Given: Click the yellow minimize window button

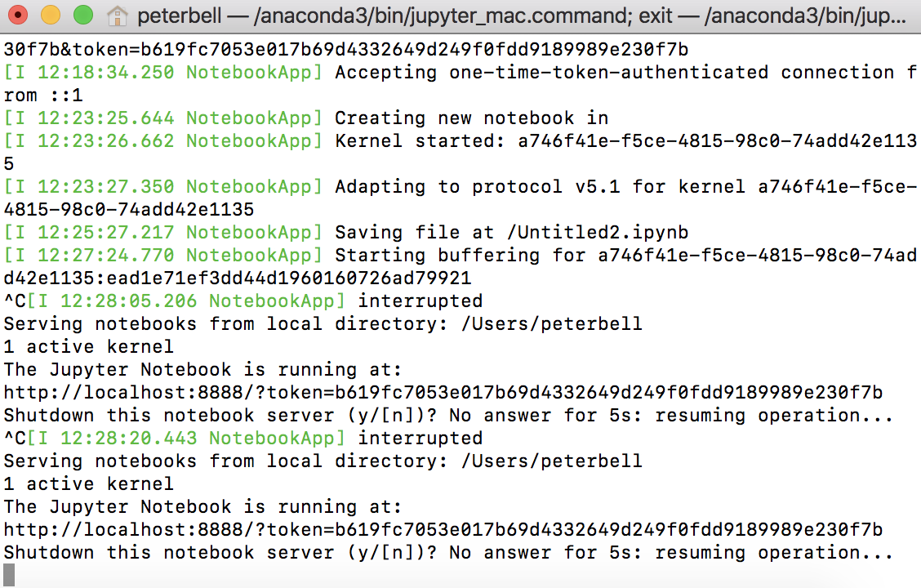Looking at the screenshot, I should point(51,15).
